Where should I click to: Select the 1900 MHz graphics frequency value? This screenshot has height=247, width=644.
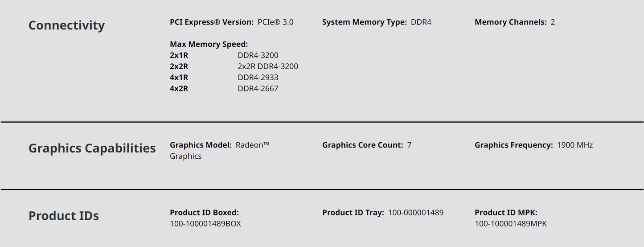click(575, 145)
